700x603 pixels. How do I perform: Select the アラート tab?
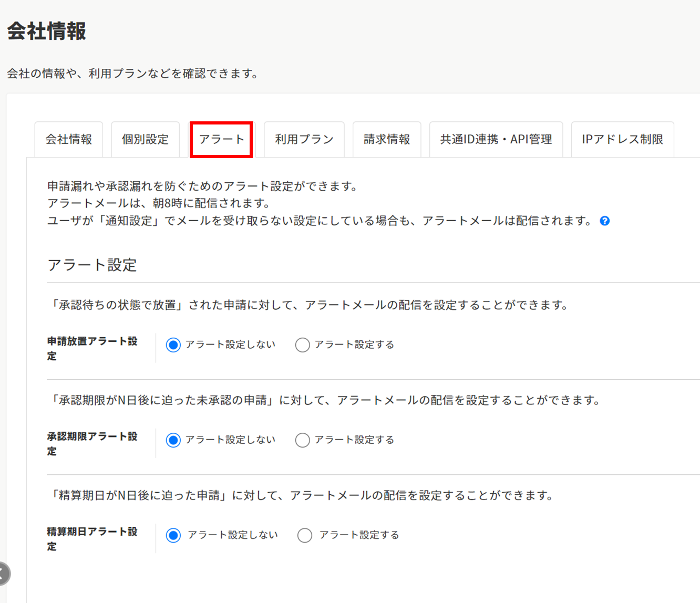(221, 139)
